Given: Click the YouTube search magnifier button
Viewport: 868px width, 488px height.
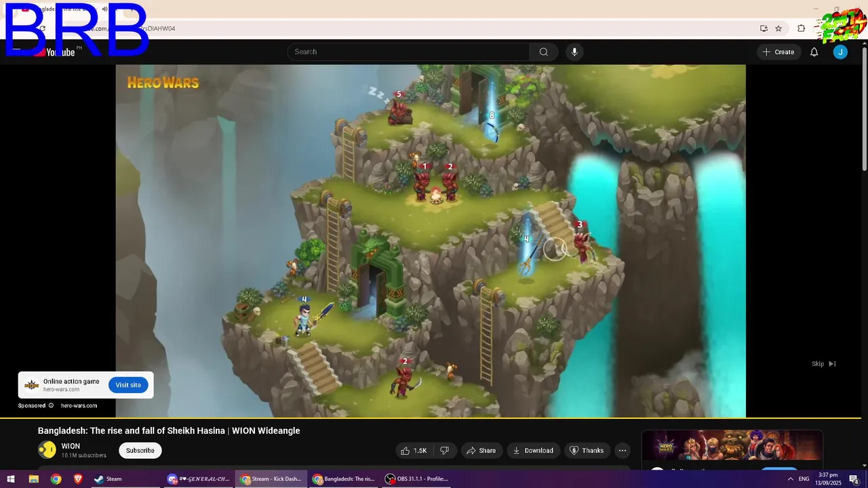Looking at the screenshot, I should coord(543,52).
